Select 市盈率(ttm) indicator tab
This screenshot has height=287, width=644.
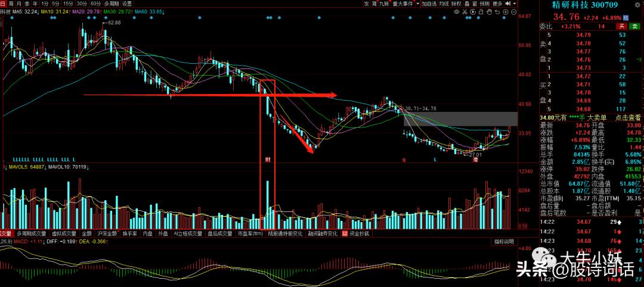(250, 233)
